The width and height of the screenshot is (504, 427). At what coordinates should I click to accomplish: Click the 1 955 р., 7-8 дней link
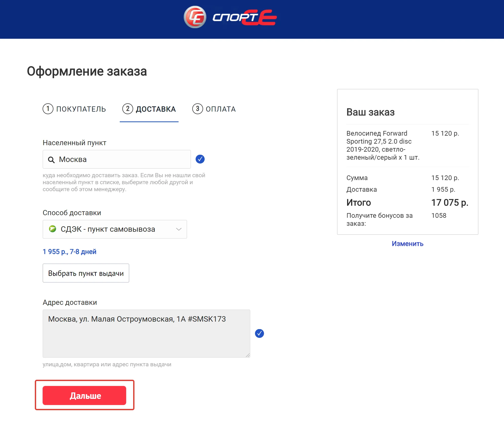tap(69, 252)
